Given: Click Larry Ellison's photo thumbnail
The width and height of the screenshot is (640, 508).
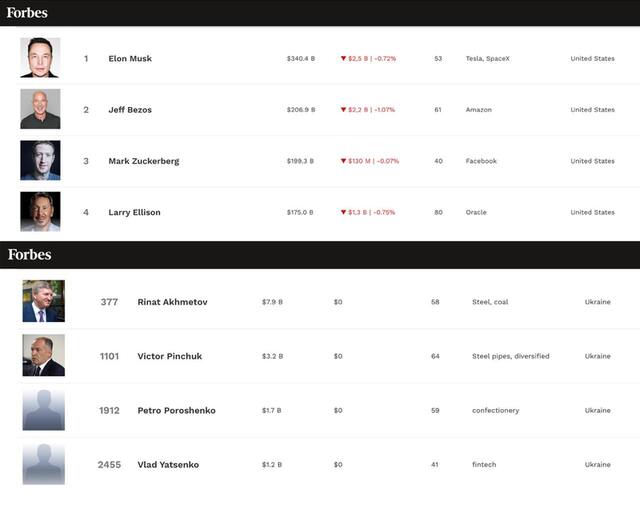Looking at the screenshot, I should [x=40, y=212].
